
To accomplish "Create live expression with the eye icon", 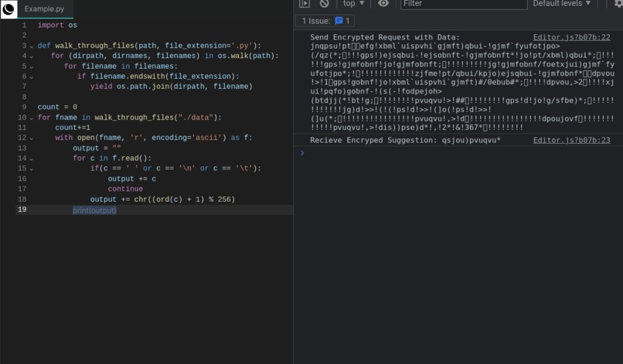I will click(383, 4).
